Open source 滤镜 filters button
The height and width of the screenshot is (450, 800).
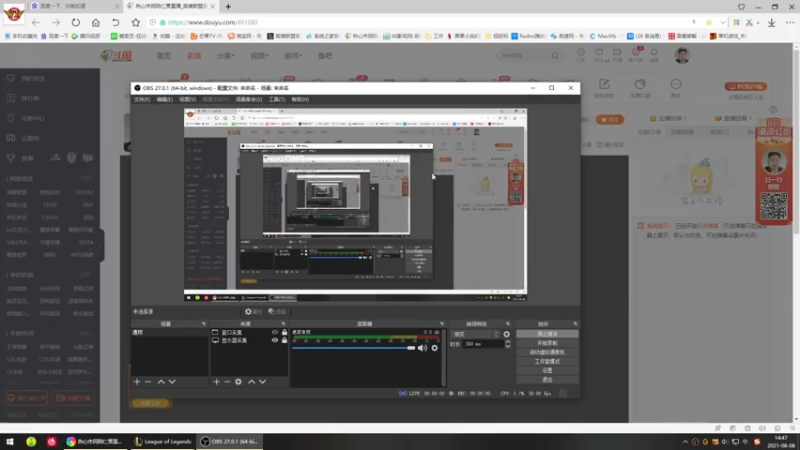click(277, 312)
